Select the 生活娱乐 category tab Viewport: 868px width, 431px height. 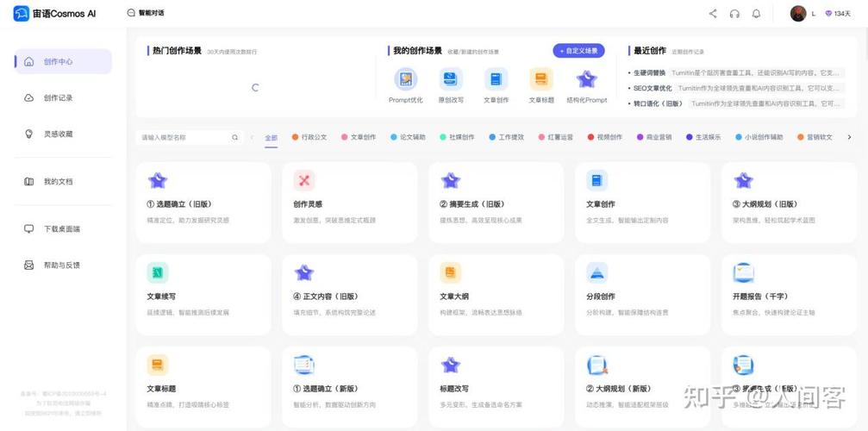pos(703,137)
